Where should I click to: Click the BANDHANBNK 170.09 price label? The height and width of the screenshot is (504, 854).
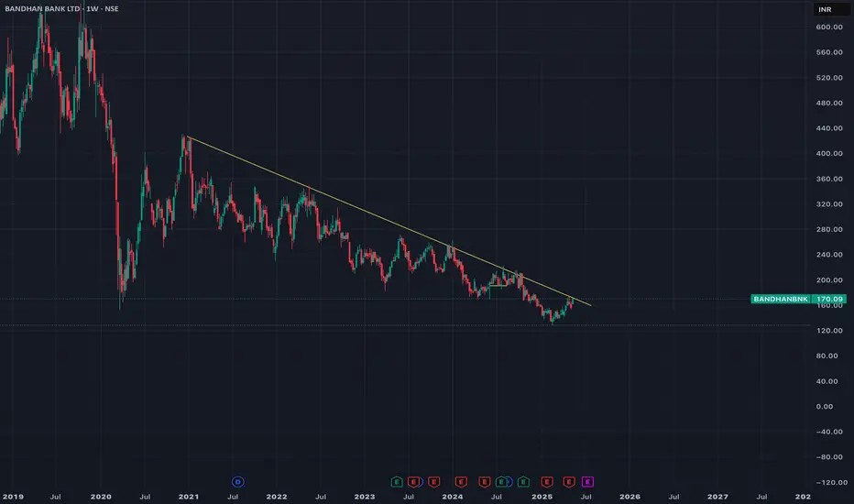click(x=798, y=299)
